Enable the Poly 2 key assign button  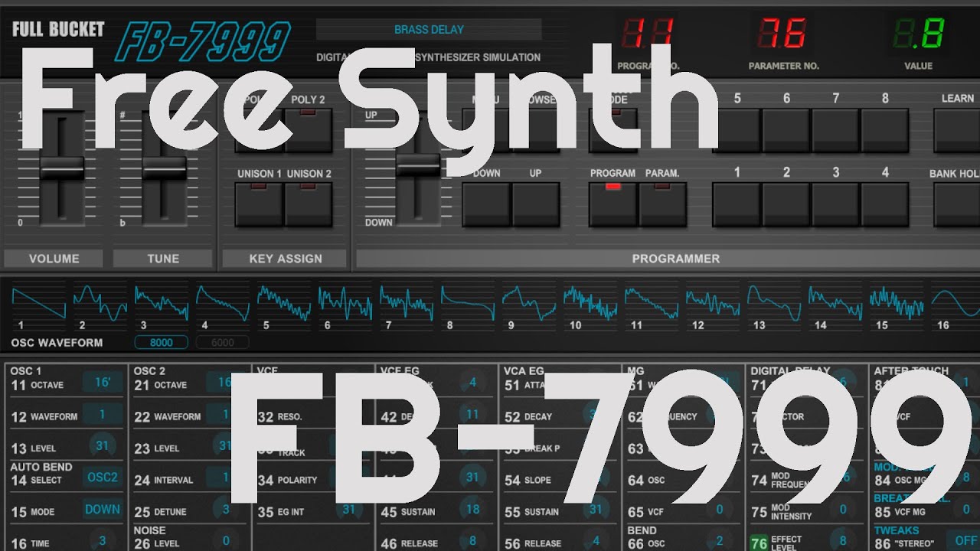point(309,130)
